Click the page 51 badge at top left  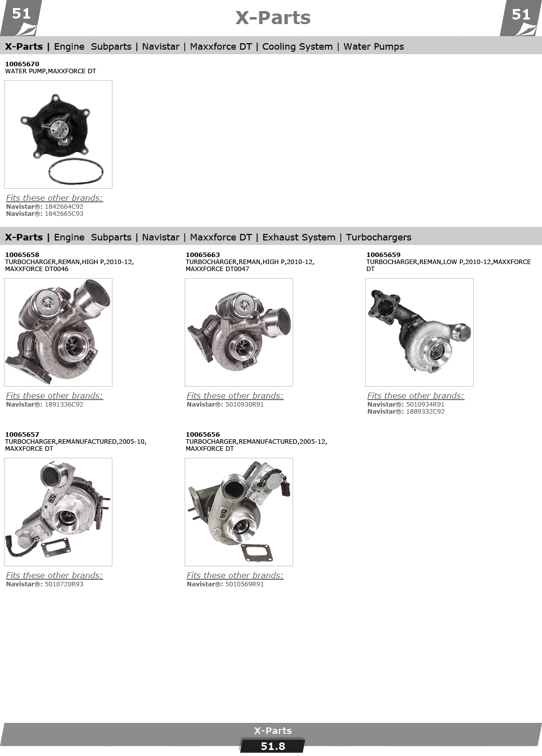click(x=21, y=14)
